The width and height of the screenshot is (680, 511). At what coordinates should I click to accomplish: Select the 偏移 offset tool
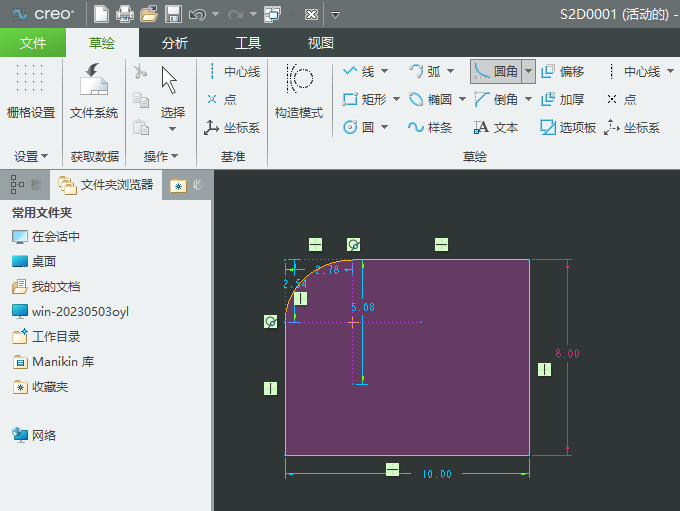pos(562,71)
